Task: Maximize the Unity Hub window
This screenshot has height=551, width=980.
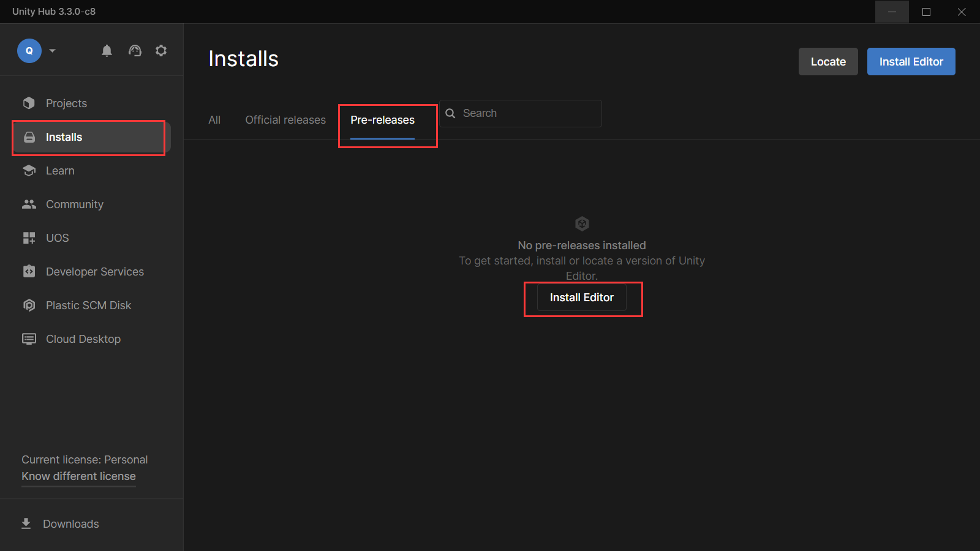Action: coord(926,12)
